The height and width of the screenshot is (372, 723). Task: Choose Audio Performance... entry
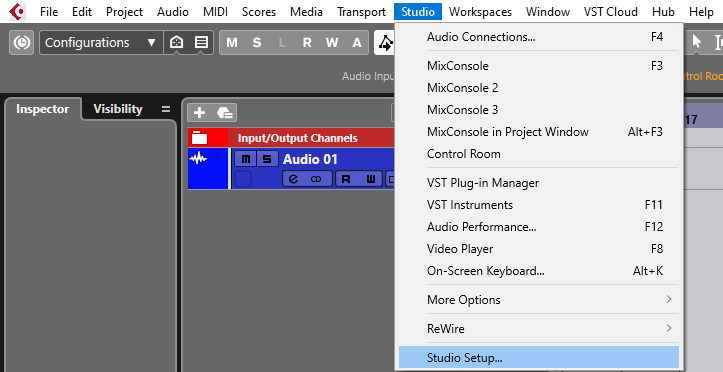click(x=539, y=227)
